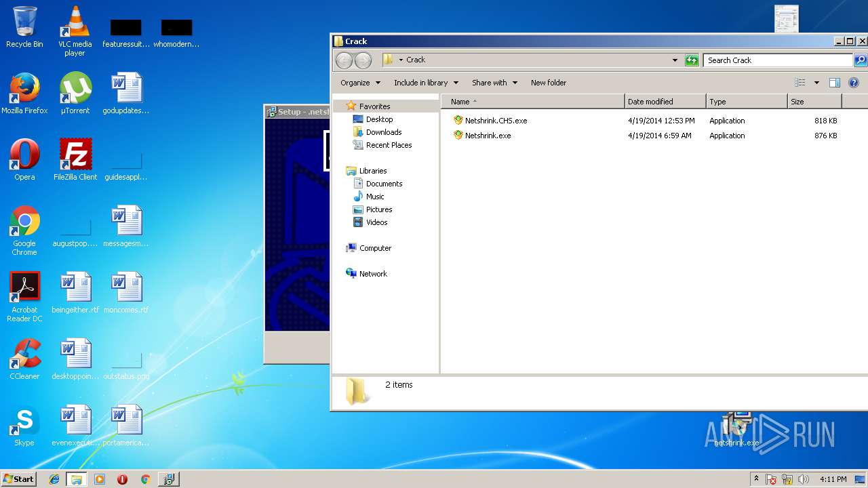
Task: Switch to Setup installer taskbar button
Action: coord(168,479)
